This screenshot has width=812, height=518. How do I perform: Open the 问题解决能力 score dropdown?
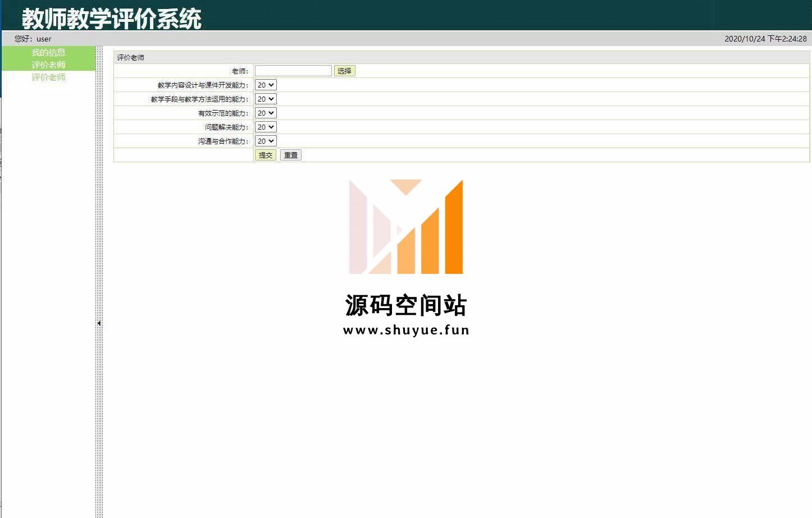[x=266, y=127]
